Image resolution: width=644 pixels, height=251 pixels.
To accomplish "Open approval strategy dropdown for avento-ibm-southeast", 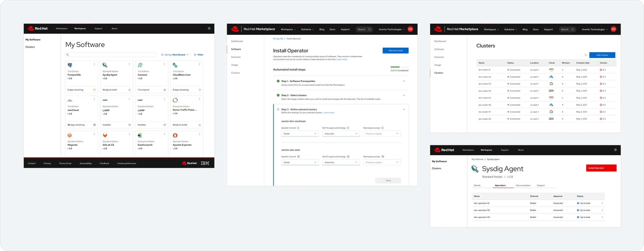I will pyautogui.click(x=341, y=134).
